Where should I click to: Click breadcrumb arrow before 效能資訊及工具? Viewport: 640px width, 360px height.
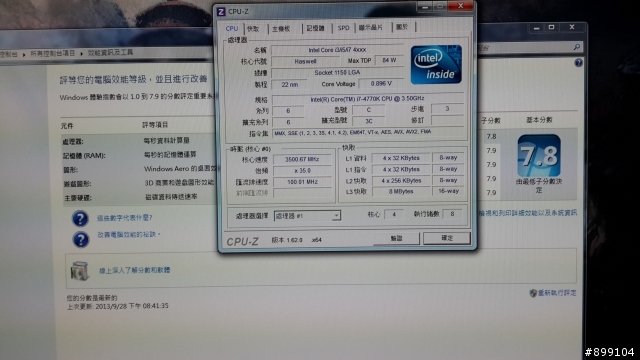81,53
